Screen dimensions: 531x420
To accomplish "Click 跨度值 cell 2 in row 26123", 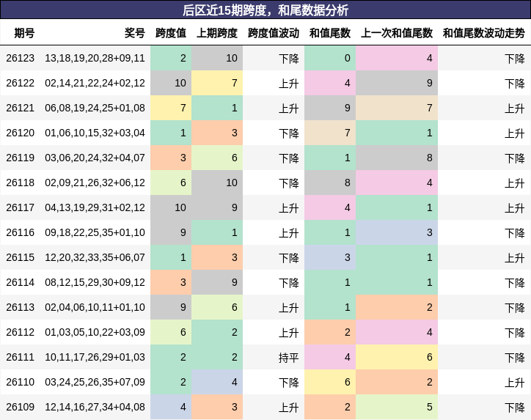I will coord(171,58).
